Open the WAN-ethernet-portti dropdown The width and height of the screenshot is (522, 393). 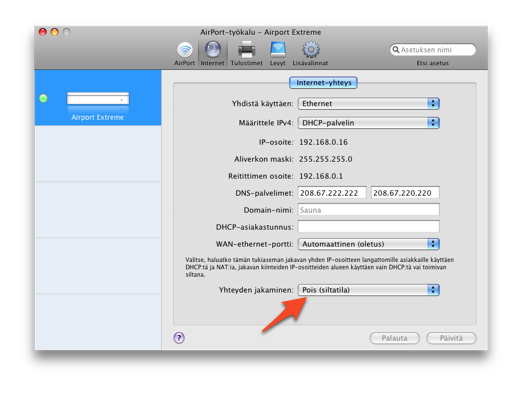coord(369,244)
